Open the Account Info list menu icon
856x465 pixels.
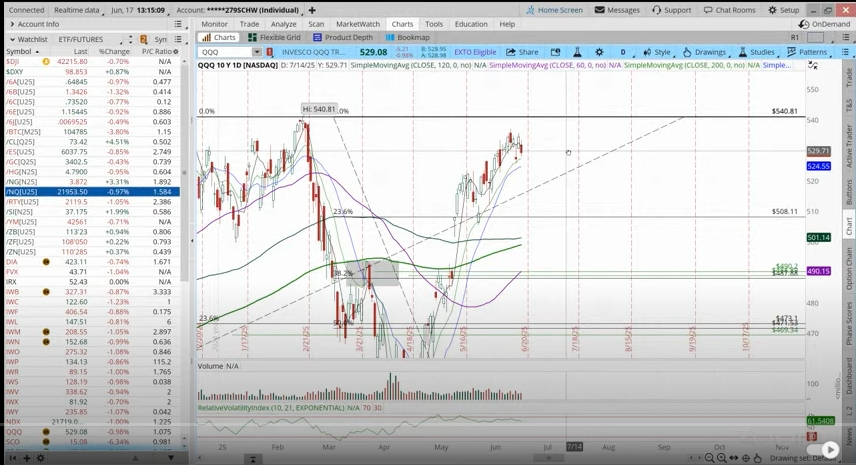178,24
